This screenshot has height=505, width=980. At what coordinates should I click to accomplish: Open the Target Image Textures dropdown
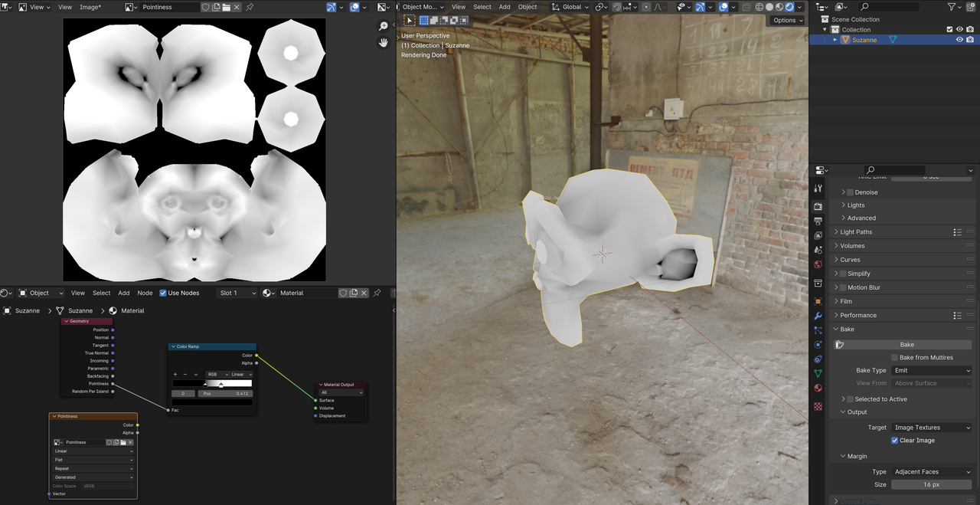click(932, 428)
